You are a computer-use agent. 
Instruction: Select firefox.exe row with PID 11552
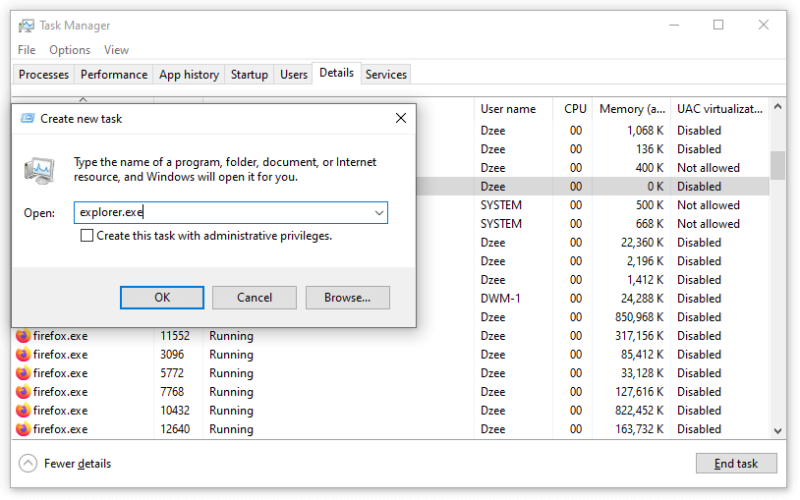[390, 336]
